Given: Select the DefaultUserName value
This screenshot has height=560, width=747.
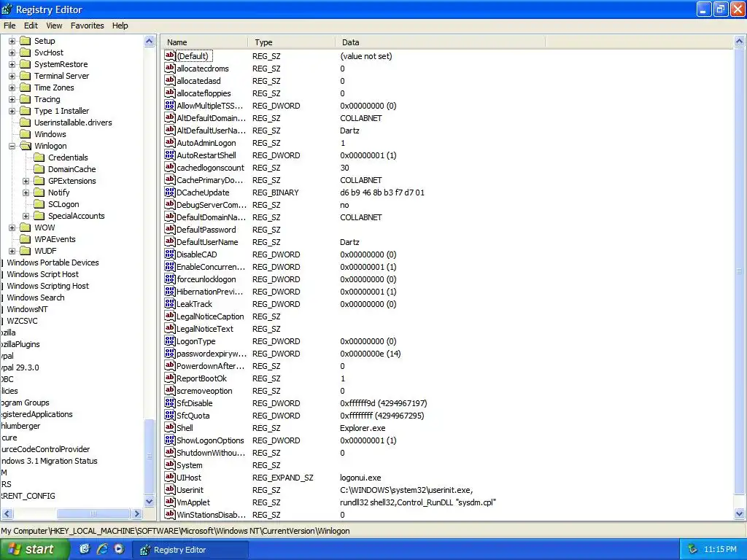Looking at the screenshot, I should pos(207,242).
